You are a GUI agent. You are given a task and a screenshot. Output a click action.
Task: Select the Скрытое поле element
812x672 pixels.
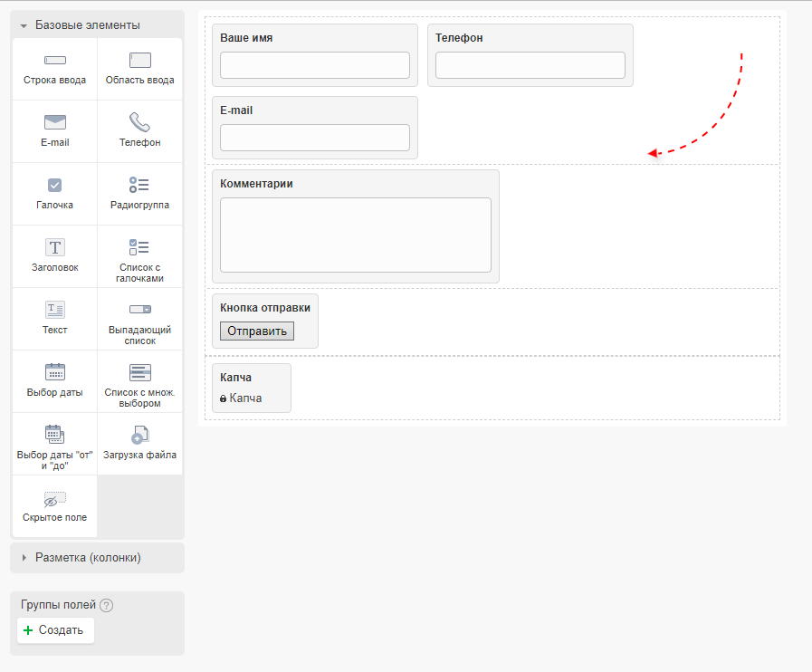click(x=55, y=499)
